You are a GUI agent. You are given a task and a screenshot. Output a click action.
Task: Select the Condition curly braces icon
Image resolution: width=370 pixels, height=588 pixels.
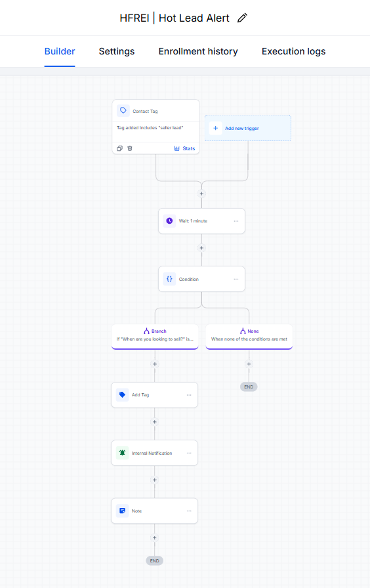click(x=169, y=279)
